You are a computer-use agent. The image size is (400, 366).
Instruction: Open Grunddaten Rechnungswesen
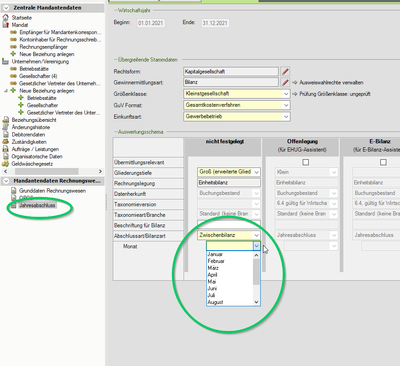52,191
